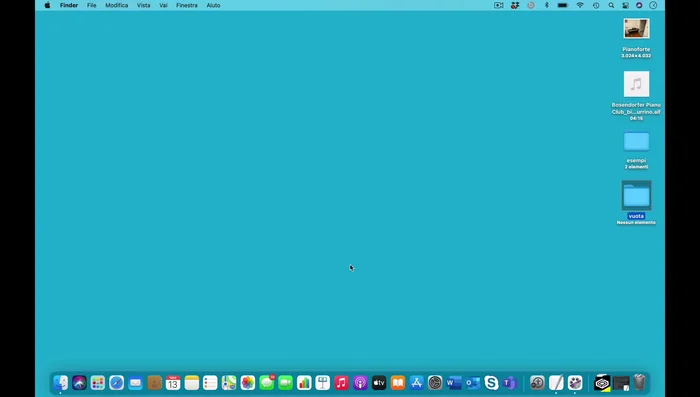Open the Finestra menu
Image resolution: width=700 pixels, height=397 pixels.
187,5
